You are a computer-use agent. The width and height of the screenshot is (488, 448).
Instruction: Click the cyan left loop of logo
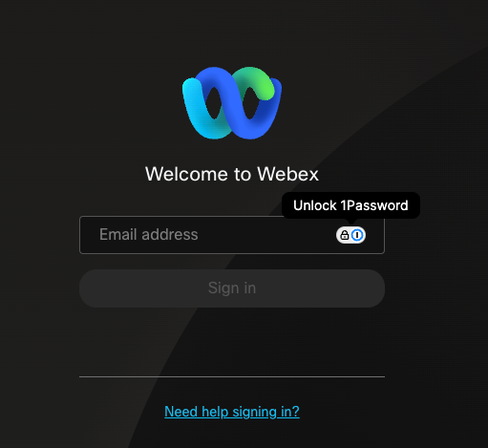click(197, 108)
